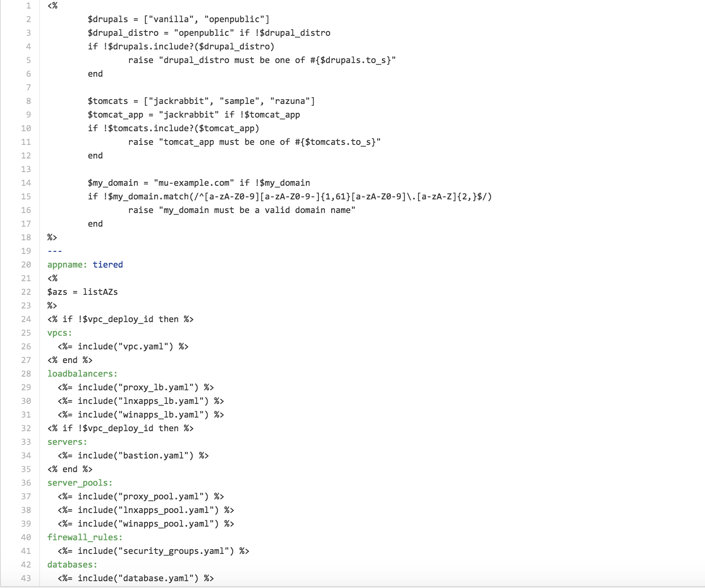
Task: Click the include("database.yaml") line
Action: pos(136,578)
